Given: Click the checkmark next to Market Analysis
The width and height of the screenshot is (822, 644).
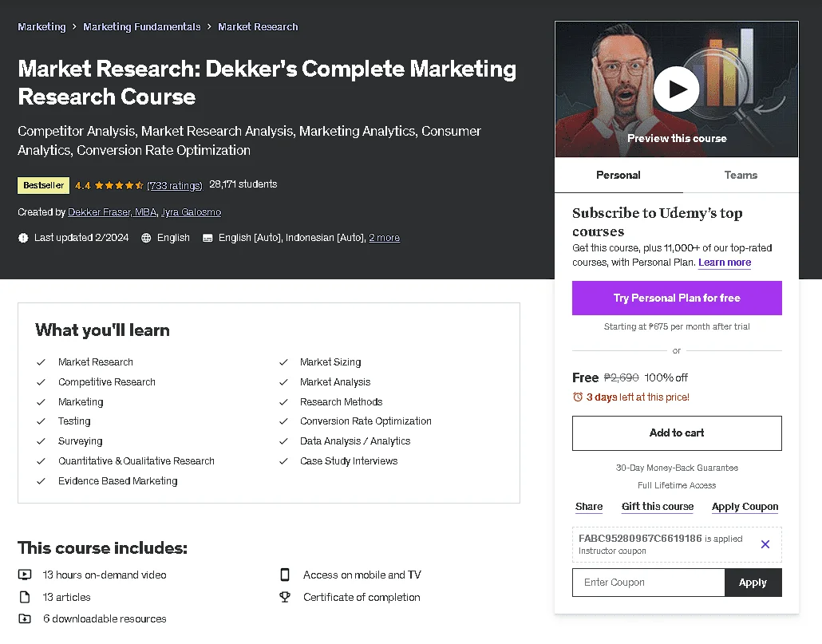Looking at the screenshot, I should pyautogui.click(x=283, y=382).
